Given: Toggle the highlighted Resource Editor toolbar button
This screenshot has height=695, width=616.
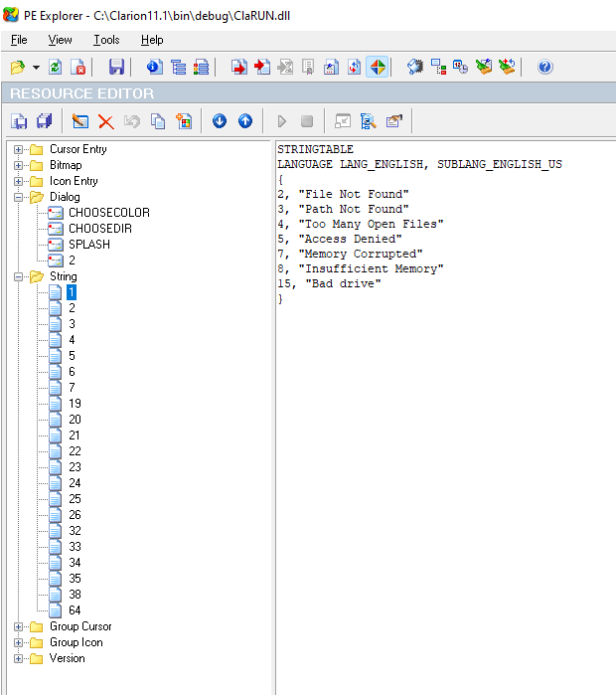Looking at the screenshot, I should coord(378,68).
